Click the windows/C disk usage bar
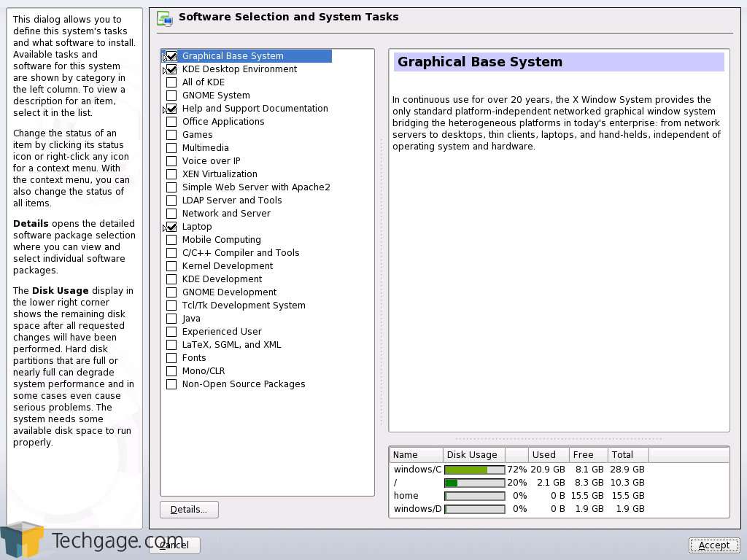 point(474,470)
